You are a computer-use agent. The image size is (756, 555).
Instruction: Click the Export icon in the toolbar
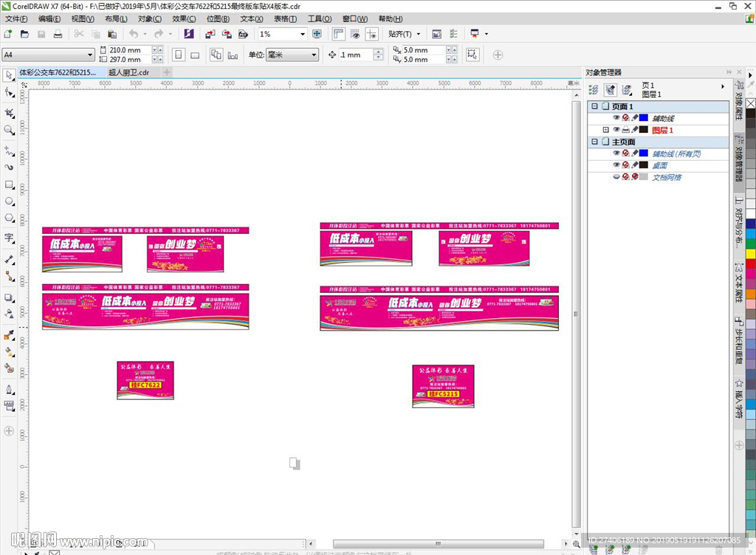point(227,34)
